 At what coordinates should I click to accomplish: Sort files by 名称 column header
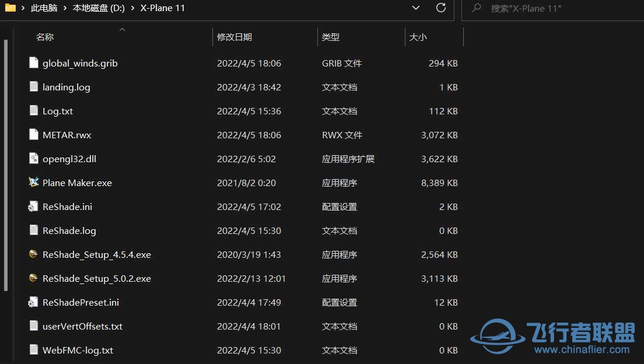coord(45,37)
